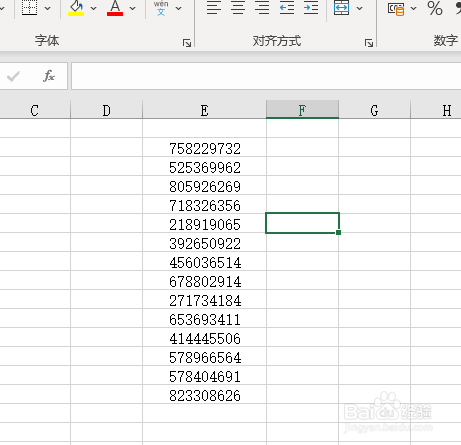The width and height of the screenshot is (461, 445).
Task: Select column H header
Action: (436, 110)
